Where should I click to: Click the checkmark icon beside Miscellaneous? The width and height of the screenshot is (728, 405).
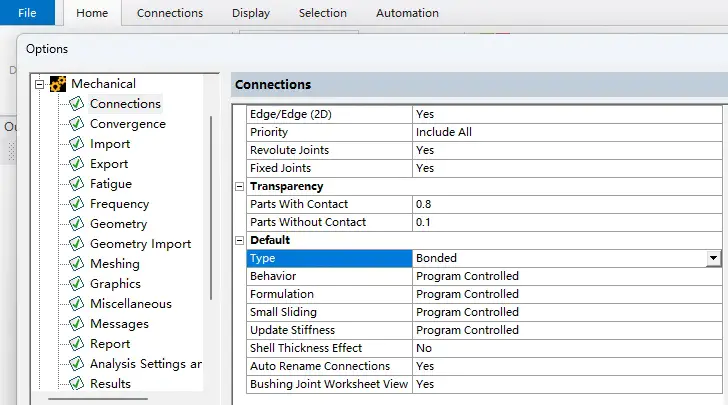tap(77, 303)
